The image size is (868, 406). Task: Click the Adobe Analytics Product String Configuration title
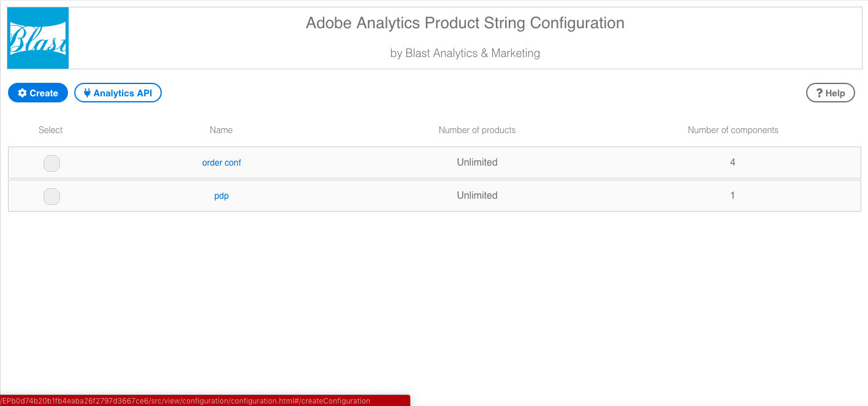click(465, 23)
